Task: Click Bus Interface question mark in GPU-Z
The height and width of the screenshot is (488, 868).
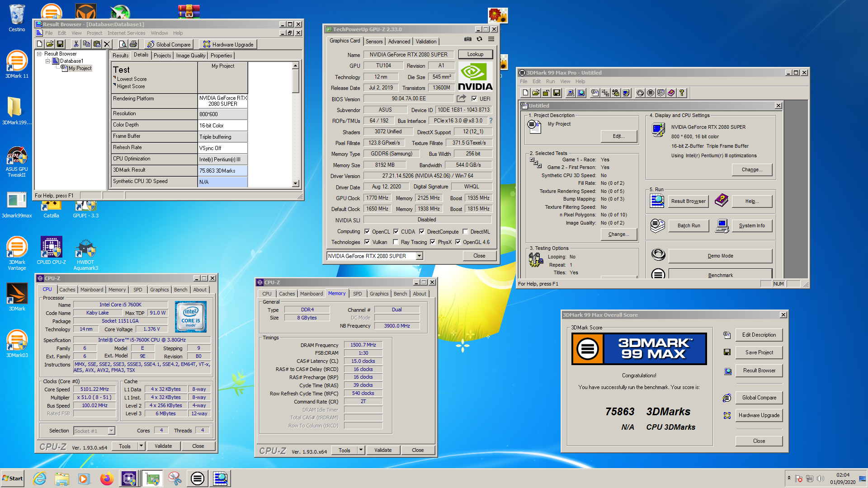Action: (x=491, y=121)
